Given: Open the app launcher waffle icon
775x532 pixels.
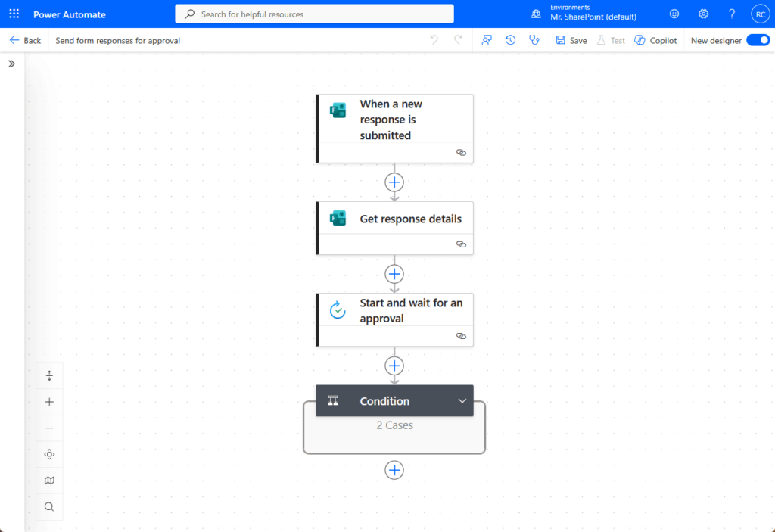Looking at the screenshot, I should coord(14,14).
